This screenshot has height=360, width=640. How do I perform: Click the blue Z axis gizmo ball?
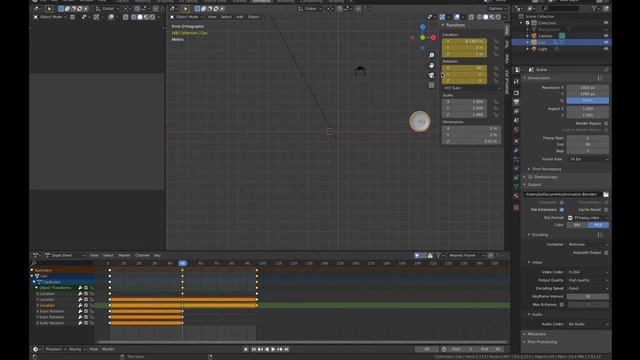[423, 27]
